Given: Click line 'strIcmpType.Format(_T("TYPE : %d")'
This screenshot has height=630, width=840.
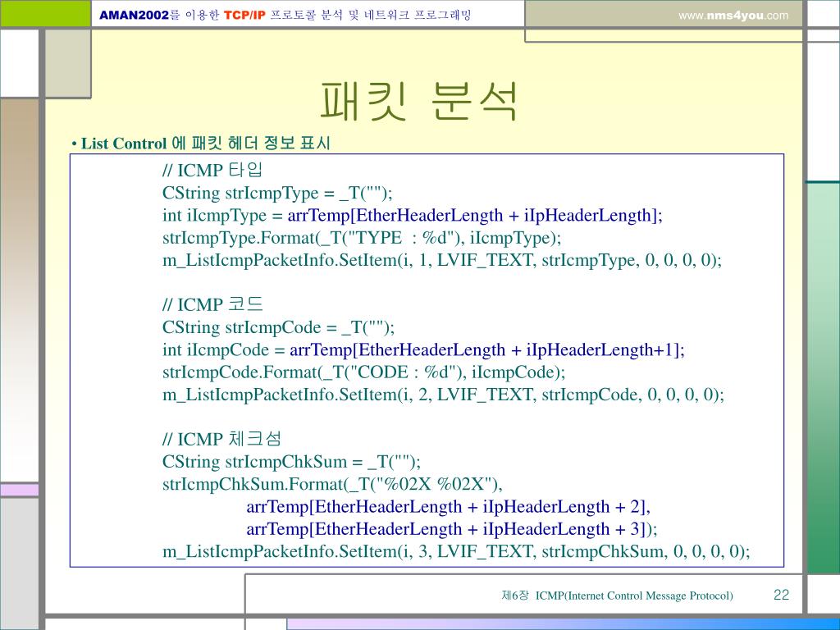Looking at the screenshot, I should (362, 238).
